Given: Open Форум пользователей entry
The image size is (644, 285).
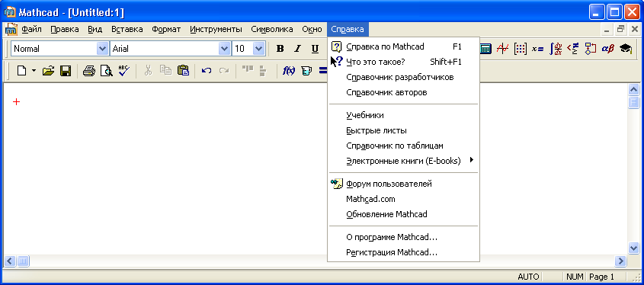Looking at the screenshot, I should pyautogui.click(x=404, y=184).
